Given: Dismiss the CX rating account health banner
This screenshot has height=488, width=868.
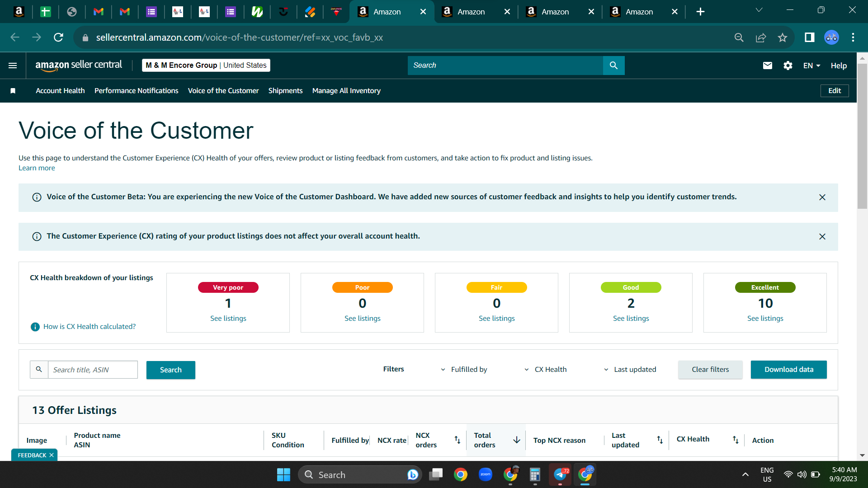Looking at the screenshot, I should [x=822, y=237].
